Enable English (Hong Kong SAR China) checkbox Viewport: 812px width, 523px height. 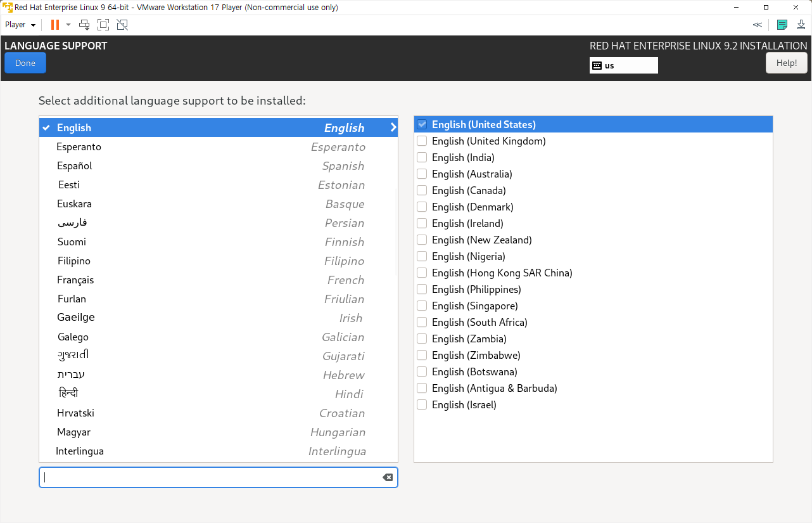coord(422,273)
